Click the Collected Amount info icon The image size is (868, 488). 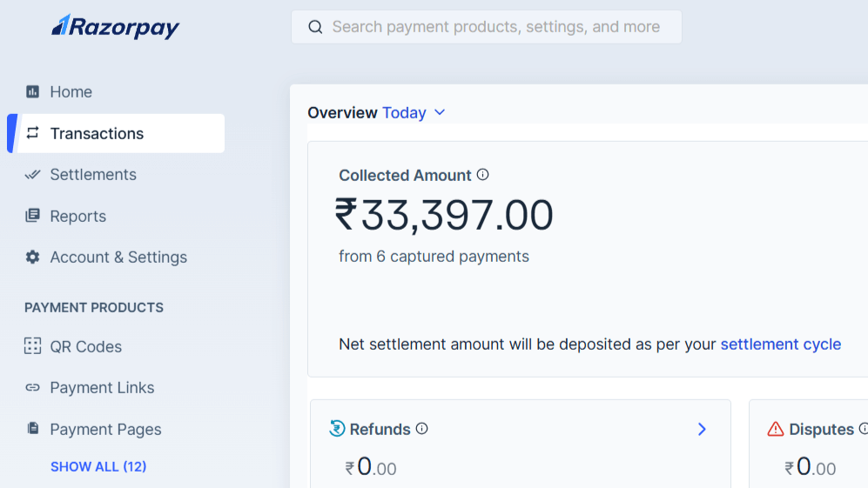tap(482, 175)
